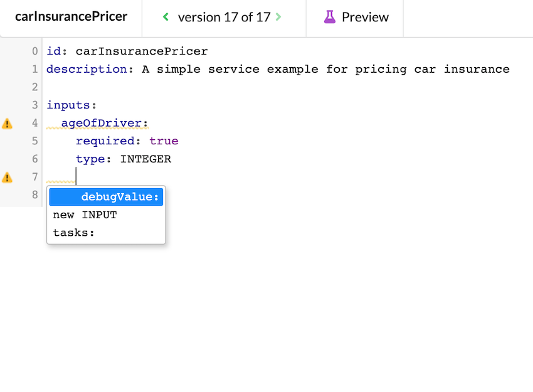Click the "id: carInsurancePricer" line
The width and height of the screenshot is (533, 392).
pos(126,51)
